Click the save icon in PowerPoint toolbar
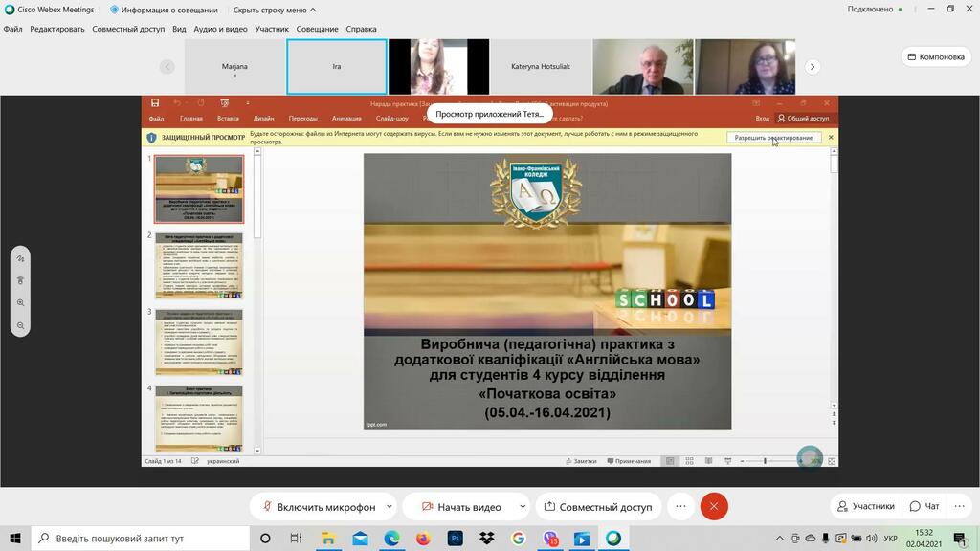The width and height of the screenshot is (980, 551). [x=155, y=103]
